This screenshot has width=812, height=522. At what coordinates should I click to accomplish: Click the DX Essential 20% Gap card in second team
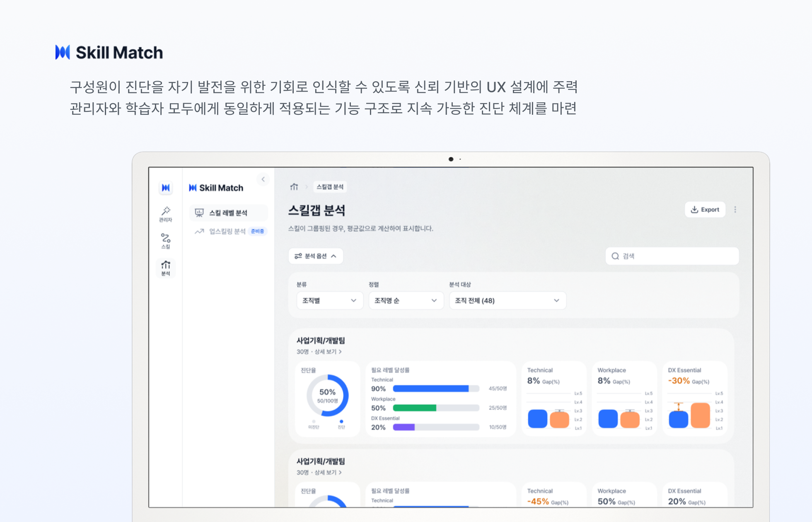click(695, 495)
